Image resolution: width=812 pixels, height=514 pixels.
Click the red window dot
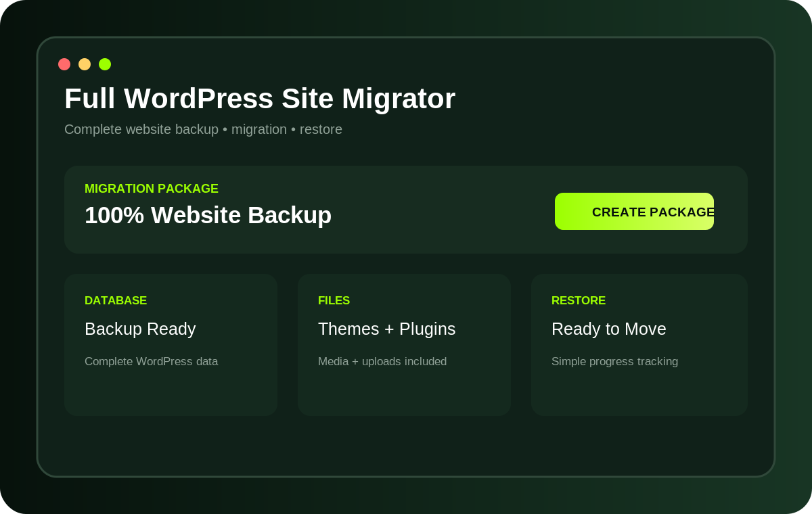64,64
